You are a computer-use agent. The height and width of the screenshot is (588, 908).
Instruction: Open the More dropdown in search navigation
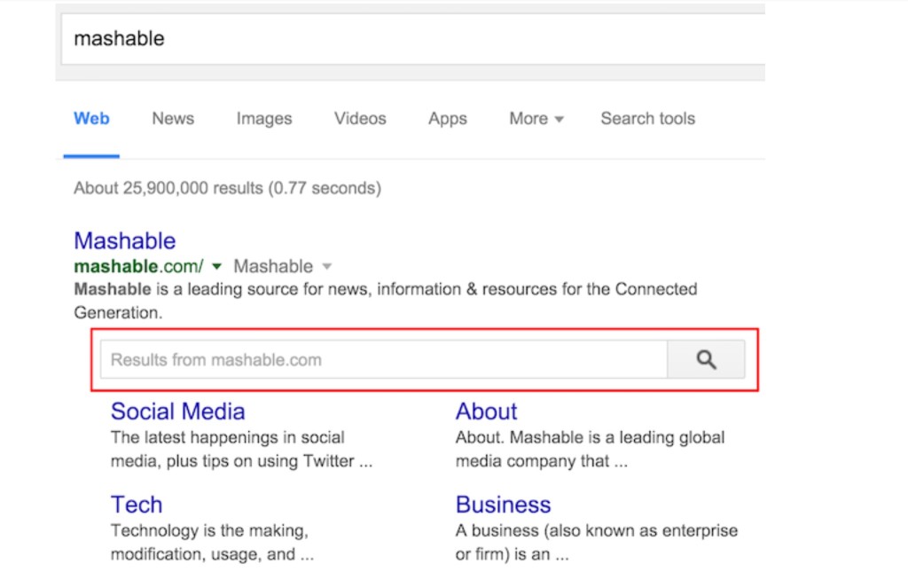click(x=536, y=119)
